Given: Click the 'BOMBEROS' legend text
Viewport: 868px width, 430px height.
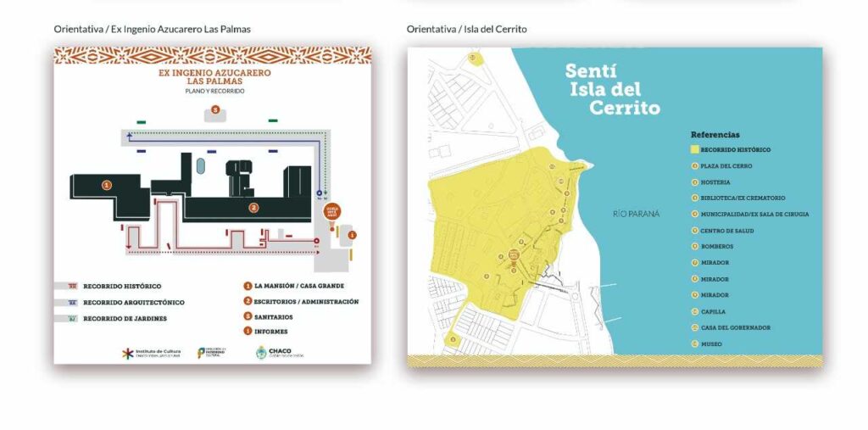Looking at the screenshot, I should tap(717, 246).
